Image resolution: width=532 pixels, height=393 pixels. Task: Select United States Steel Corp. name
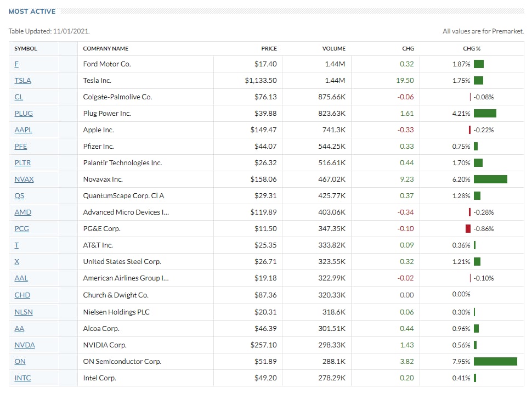pos(122,262)
